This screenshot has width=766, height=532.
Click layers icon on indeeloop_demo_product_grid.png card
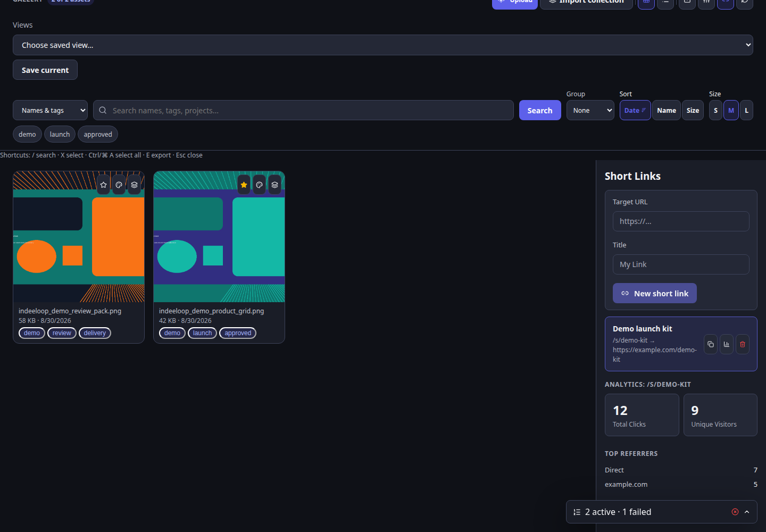coord(275,185)
